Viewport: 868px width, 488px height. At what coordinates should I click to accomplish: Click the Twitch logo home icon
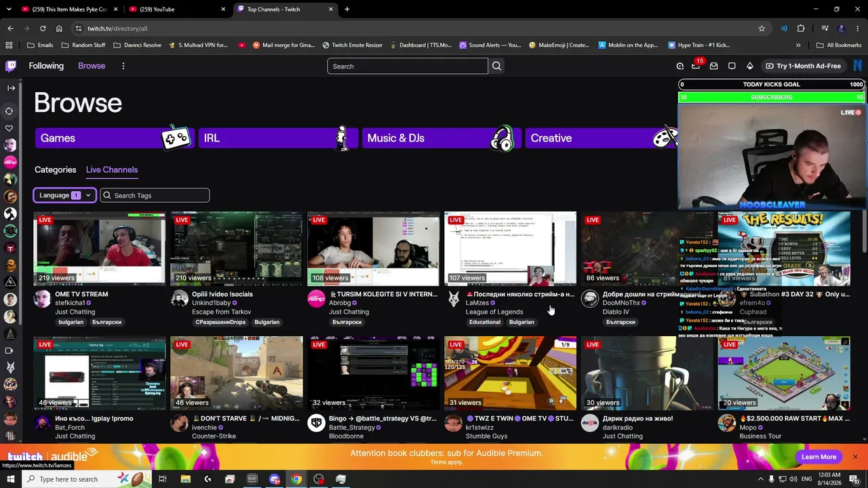(11, 66)
